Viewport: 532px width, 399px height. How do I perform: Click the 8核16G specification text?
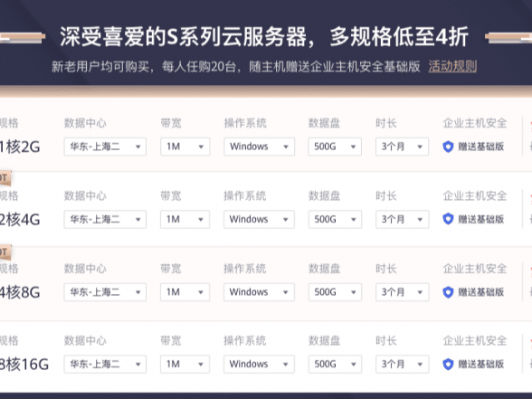coord(24,365)
